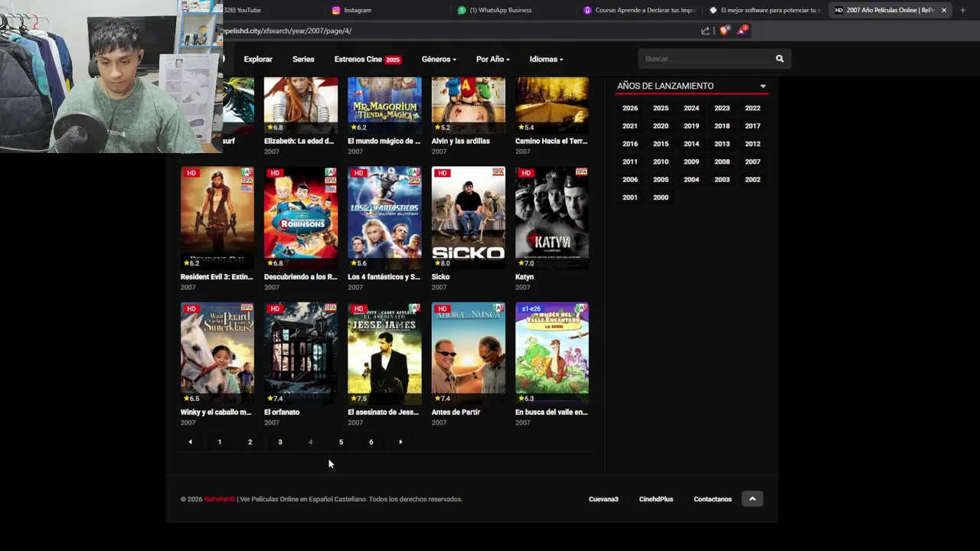Go to pagination page 5

point(341,442)
